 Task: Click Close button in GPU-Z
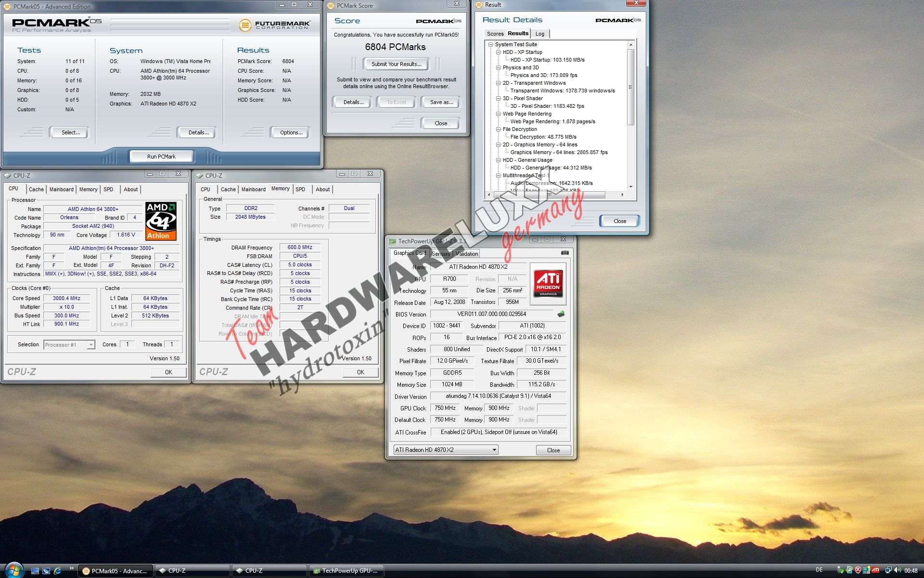point(553,450)
